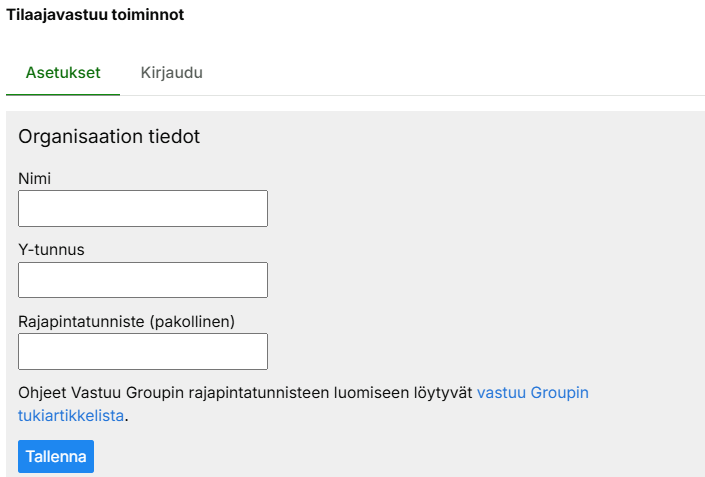Click the Nimi field label

click(34, 178)
